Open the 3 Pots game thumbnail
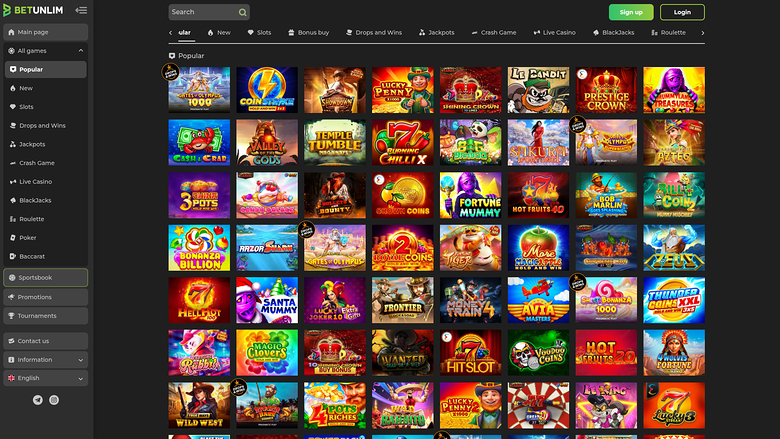Viewport: 780px width, 439px height. 199,195
